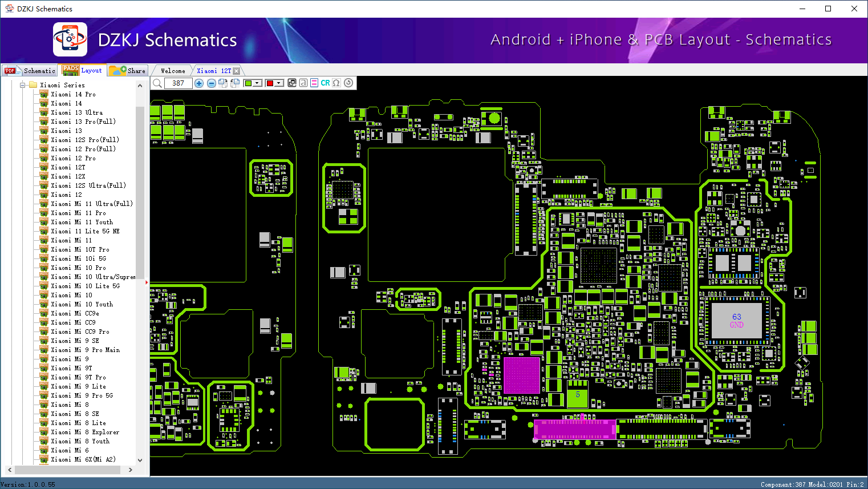868x489 pixels.
Task: Click the horizontal scroll right arrow
Action: coord(131,470)
